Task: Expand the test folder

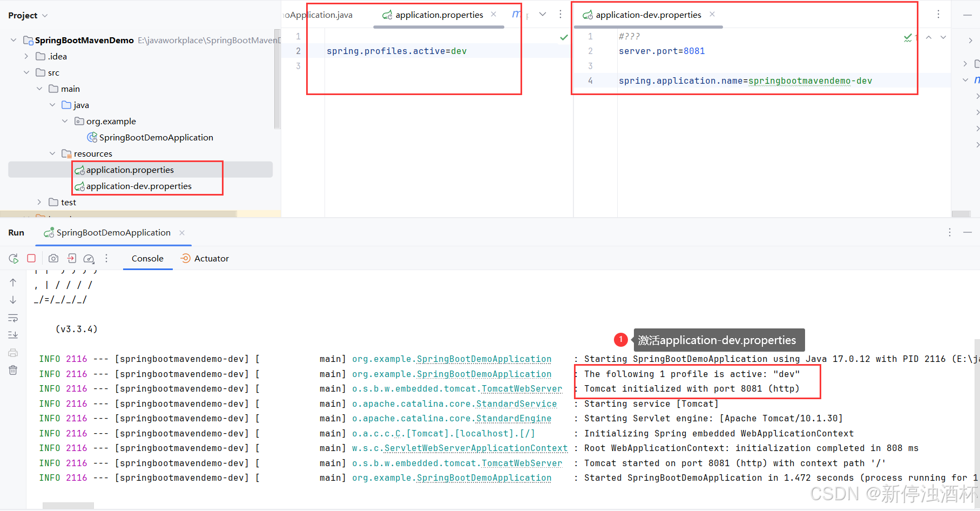Action: pyautogui.click(x=39, y=202)
